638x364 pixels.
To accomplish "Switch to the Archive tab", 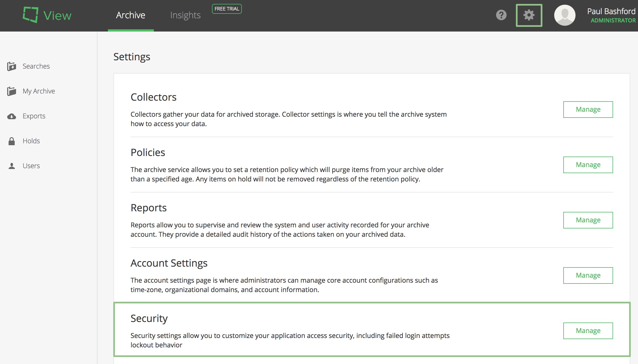I will click(131, 15).
